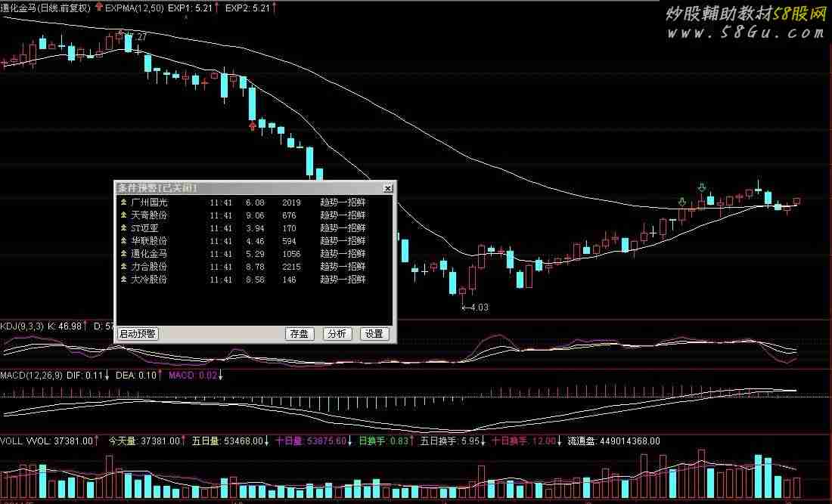Click the EXP2: 5.21 value
Screen dimensions: 832x504
point(248,8)
